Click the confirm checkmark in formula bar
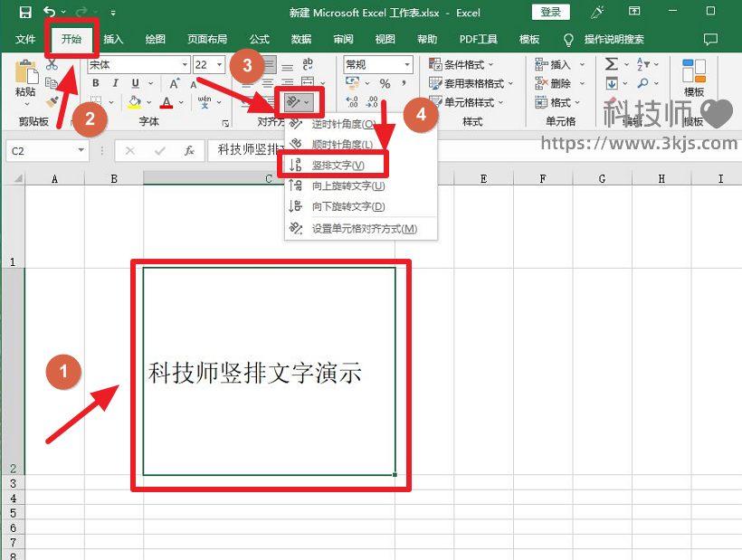The image size is (742, 560). click(x=160, y=151)
